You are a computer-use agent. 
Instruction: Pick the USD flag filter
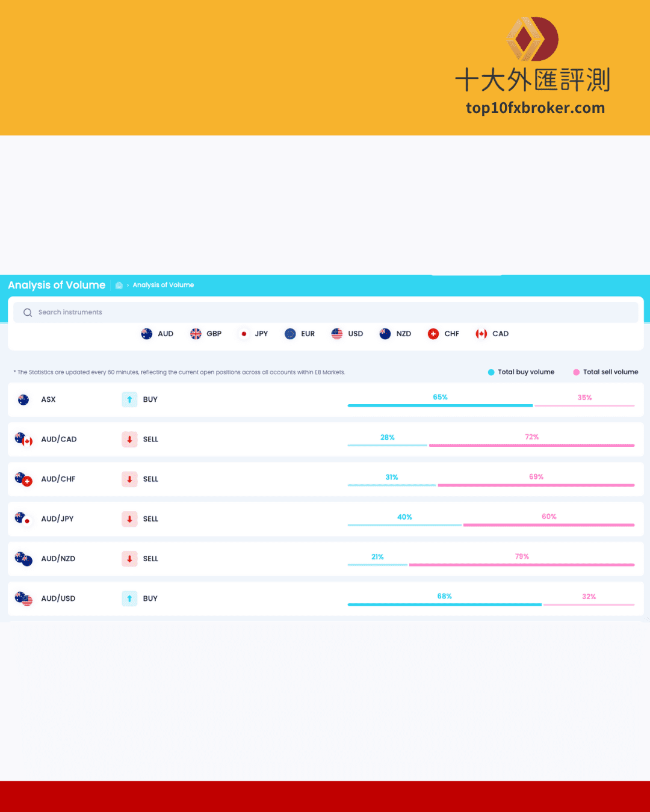[337, 334]
